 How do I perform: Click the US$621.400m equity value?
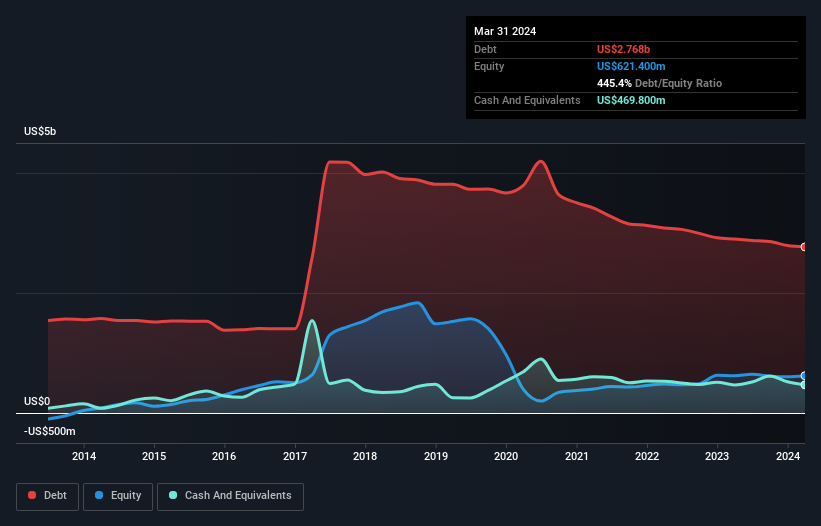631,66
